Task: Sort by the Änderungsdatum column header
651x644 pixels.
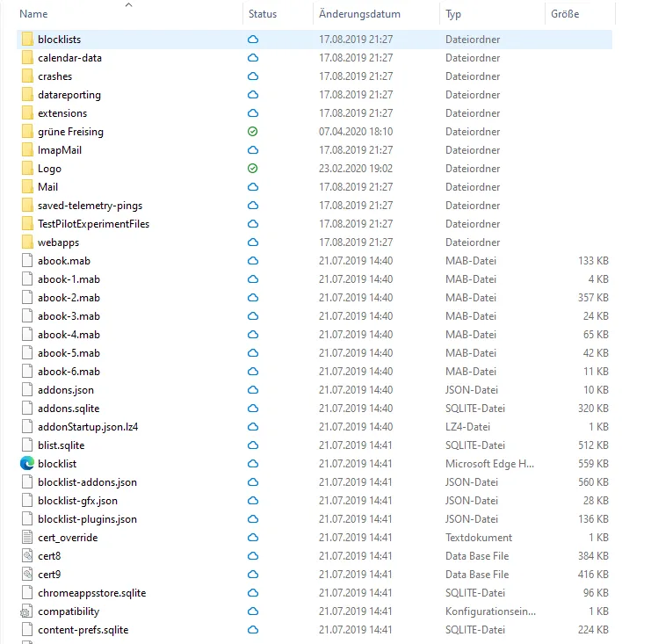Action: coord(359,14)
